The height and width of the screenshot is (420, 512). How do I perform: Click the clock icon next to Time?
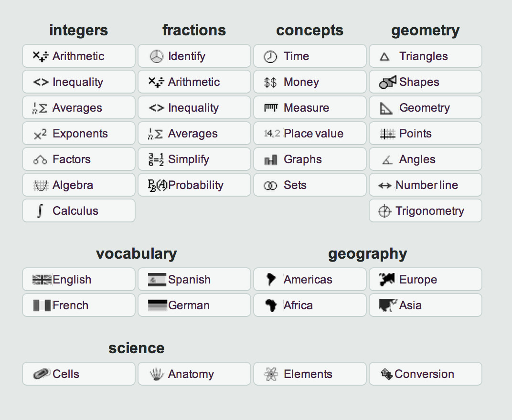point(270,57)
